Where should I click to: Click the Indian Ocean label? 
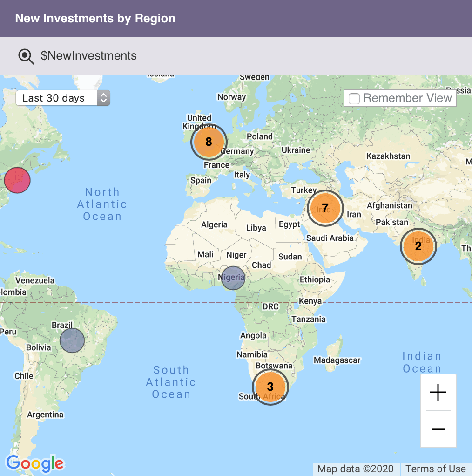422,362
